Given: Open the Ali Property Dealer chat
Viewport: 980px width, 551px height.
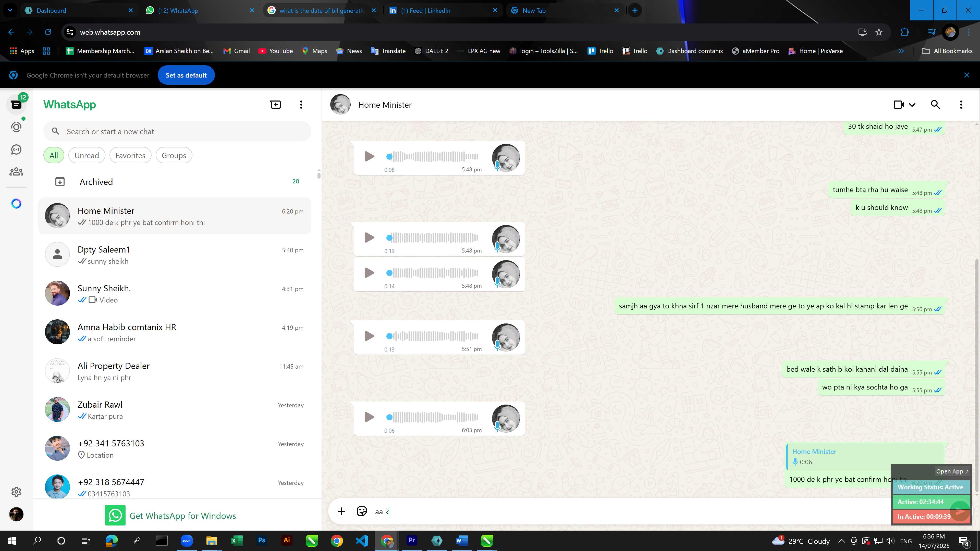Looking at the screenshot, I should [175, 371].
